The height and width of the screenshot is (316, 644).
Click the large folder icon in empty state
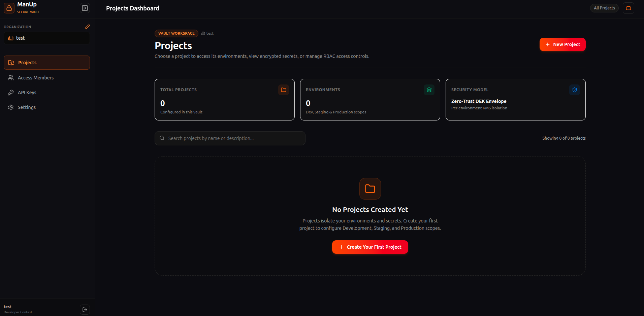[x=370, y=189]
